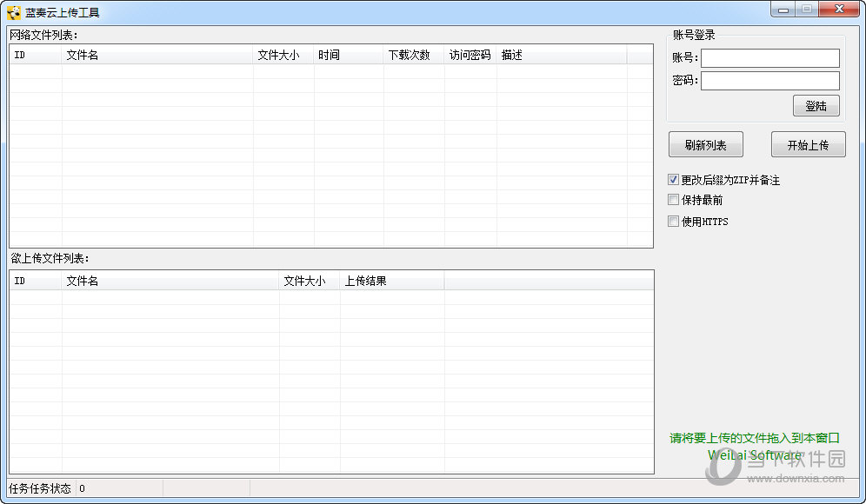
Task: Click the 网络文件列表 label
Action: (43, 35)
